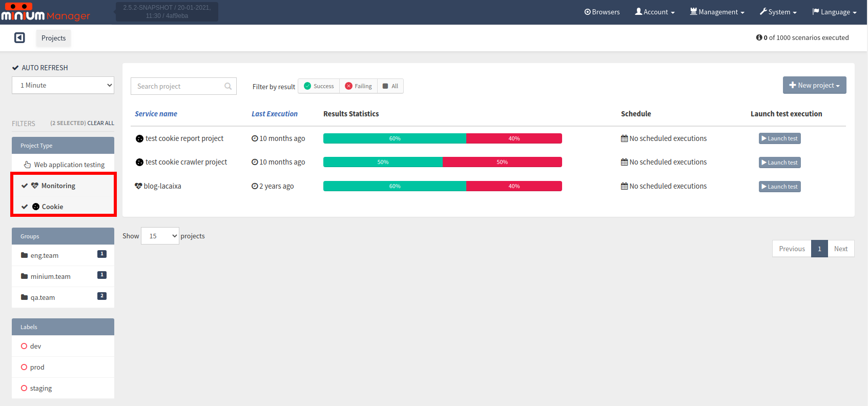Open blog-lacaixa project name

pos(162,186)
